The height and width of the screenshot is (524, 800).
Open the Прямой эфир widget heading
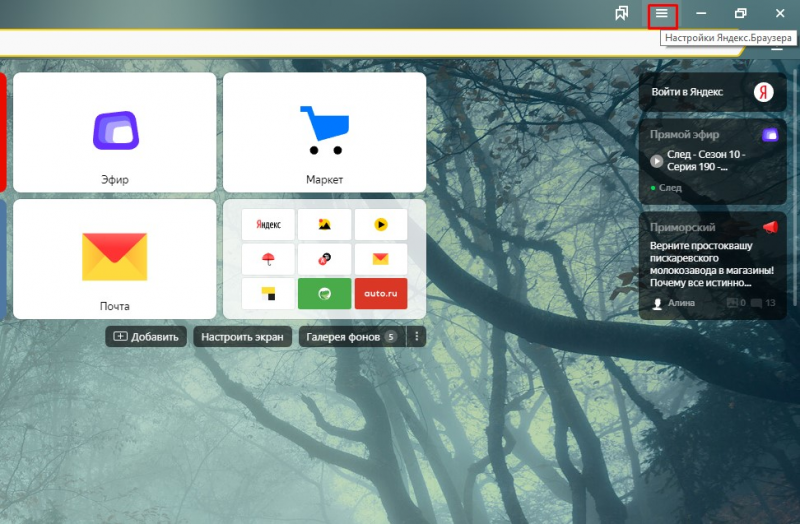(684, 135)
